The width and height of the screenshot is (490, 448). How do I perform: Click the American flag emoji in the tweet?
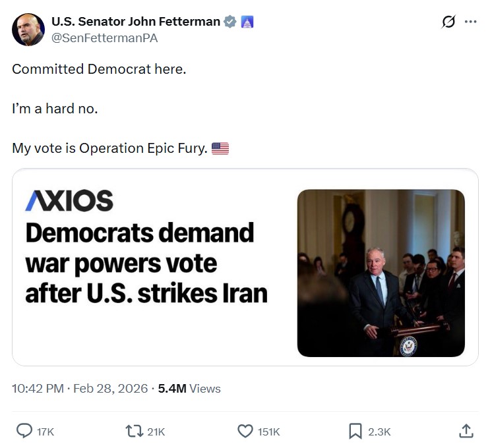tap(220, 149)
